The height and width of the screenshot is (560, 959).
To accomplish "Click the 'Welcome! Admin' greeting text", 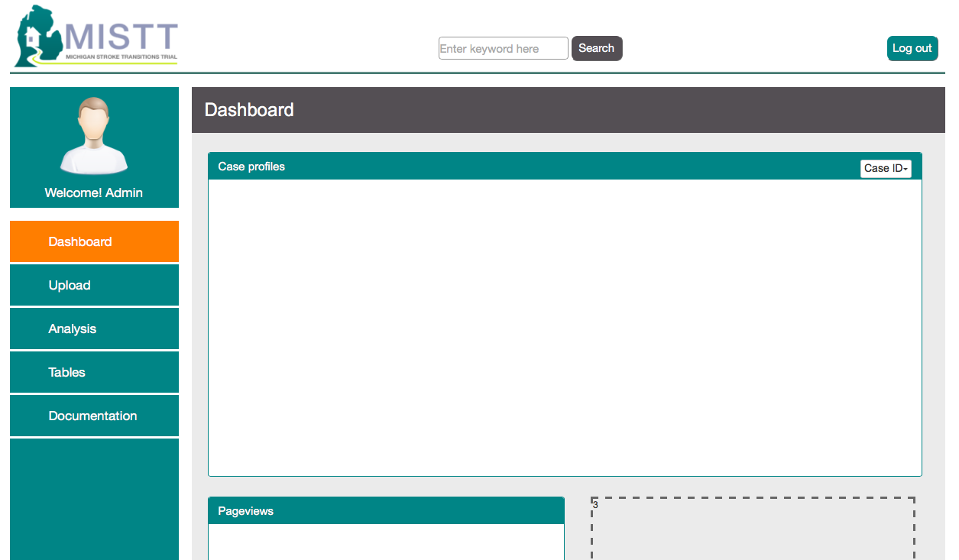I will click(x=94, y=193).
